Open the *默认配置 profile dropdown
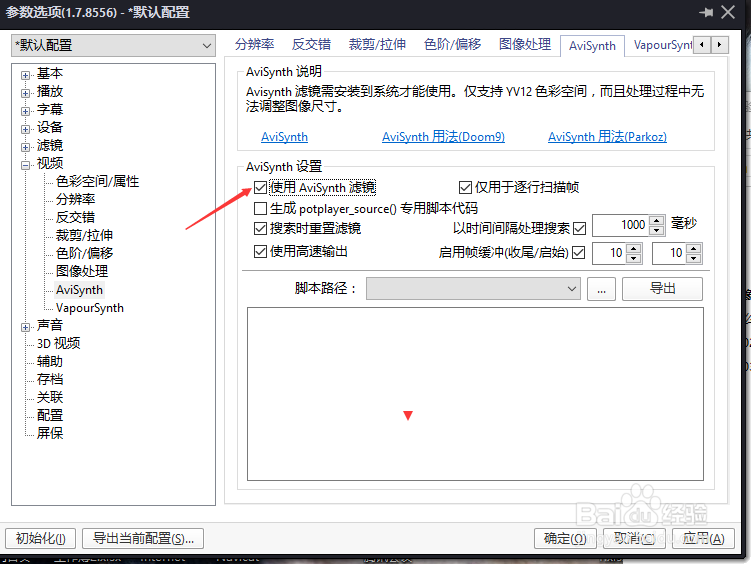The image size is (751, 564). pos(114,45)
